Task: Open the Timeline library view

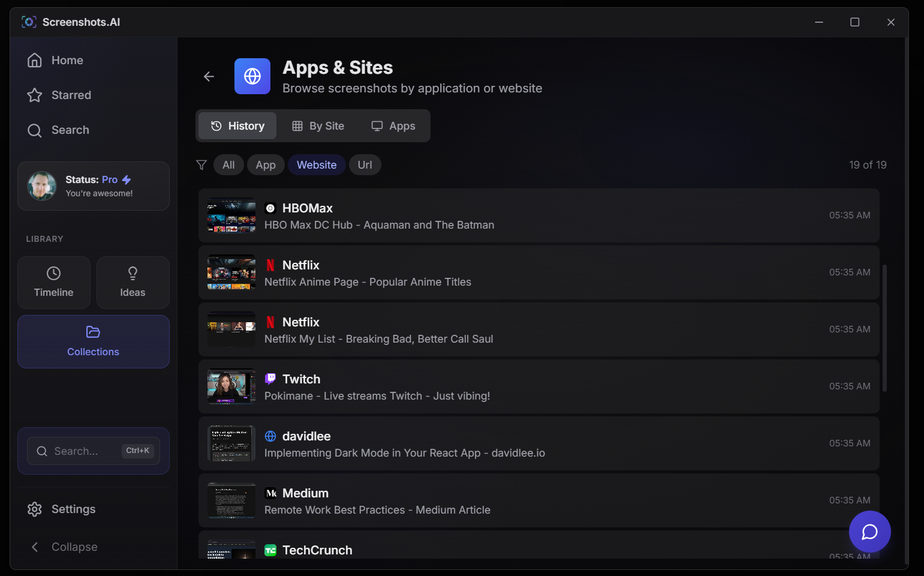Action: tap(53, 282)
